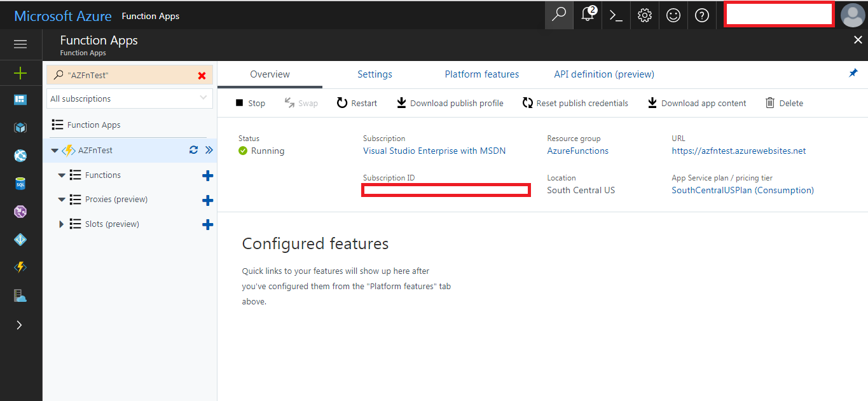Open Visual Studio Enterprise with MSDN subscription link

click(434, 151)
